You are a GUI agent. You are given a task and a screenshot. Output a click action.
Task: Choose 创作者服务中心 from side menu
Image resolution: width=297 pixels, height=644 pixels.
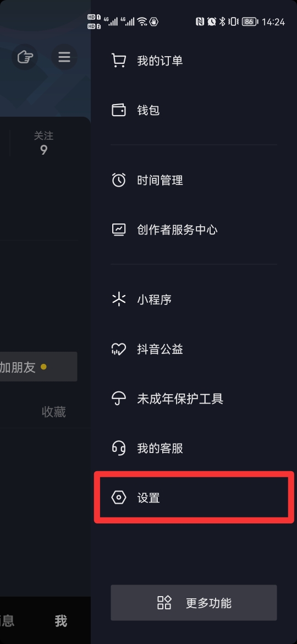[194, 229]
